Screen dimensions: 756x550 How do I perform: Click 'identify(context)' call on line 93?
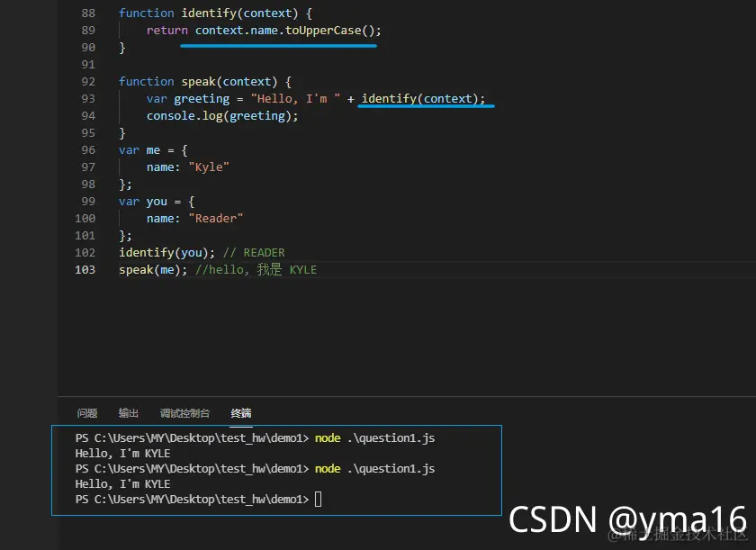pyautogui.click(x=420, y=99)
